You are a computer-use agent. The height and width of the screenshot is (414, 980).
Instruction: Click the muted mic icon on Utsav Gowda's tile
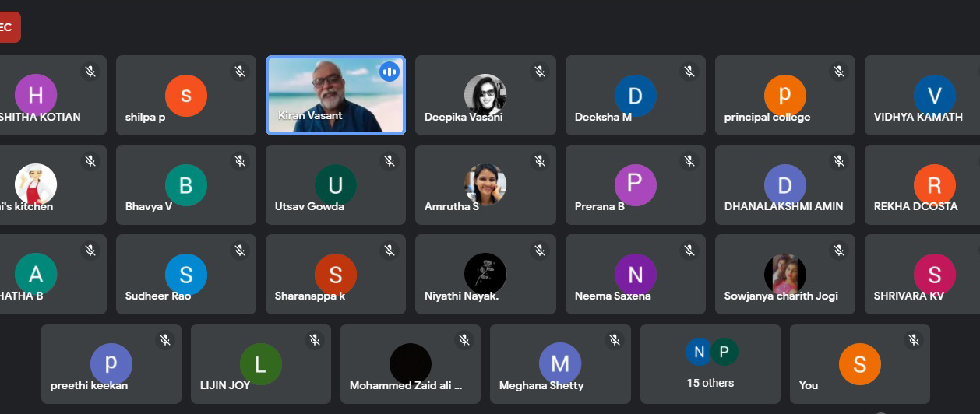point(390,161)
